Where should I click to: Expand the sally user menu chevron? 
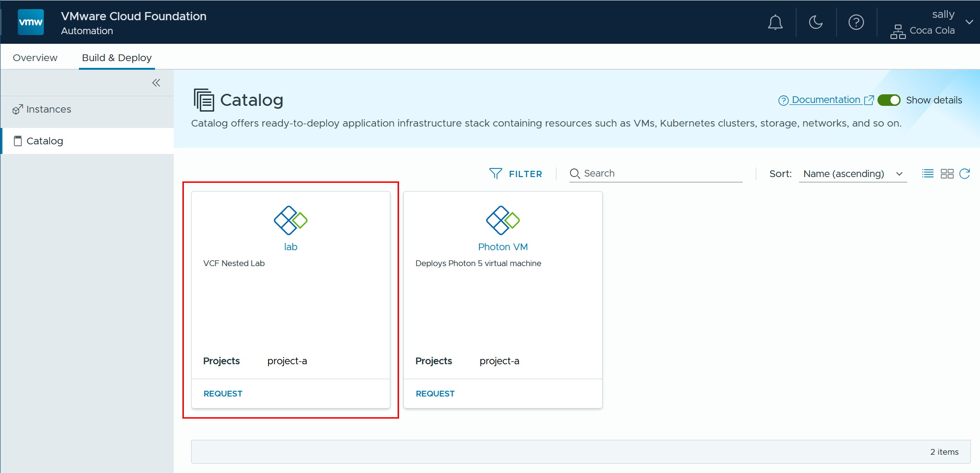click(x=969, y=22)
